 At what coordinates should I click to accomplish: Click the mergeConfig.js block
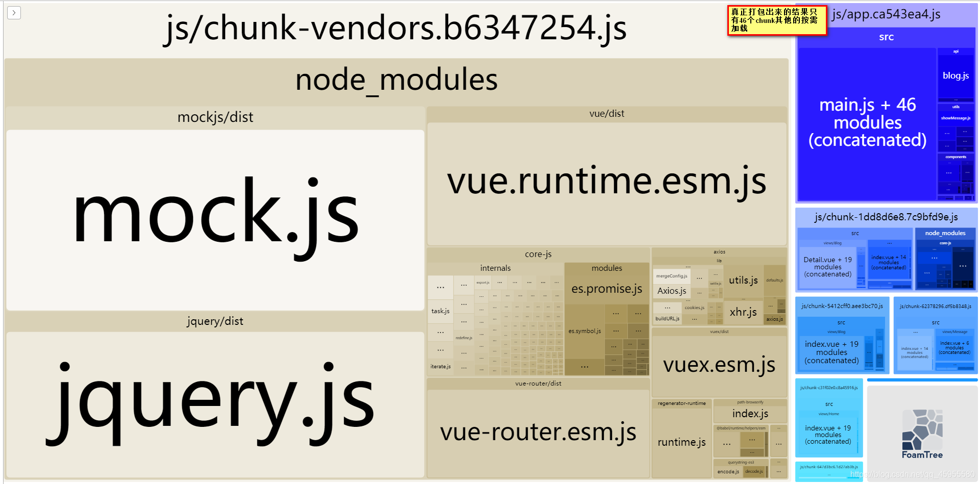672,276
